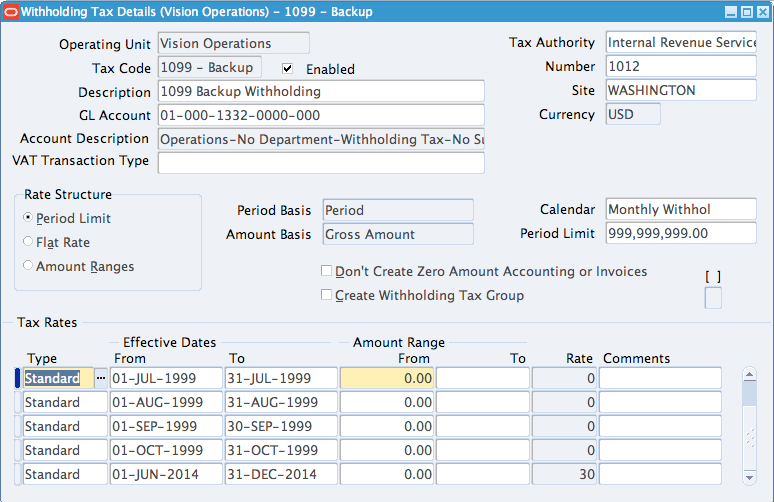Select record indicator for 01-AUG-1999 row
This screenshot has width=774, height=502.
coord(18,402)
